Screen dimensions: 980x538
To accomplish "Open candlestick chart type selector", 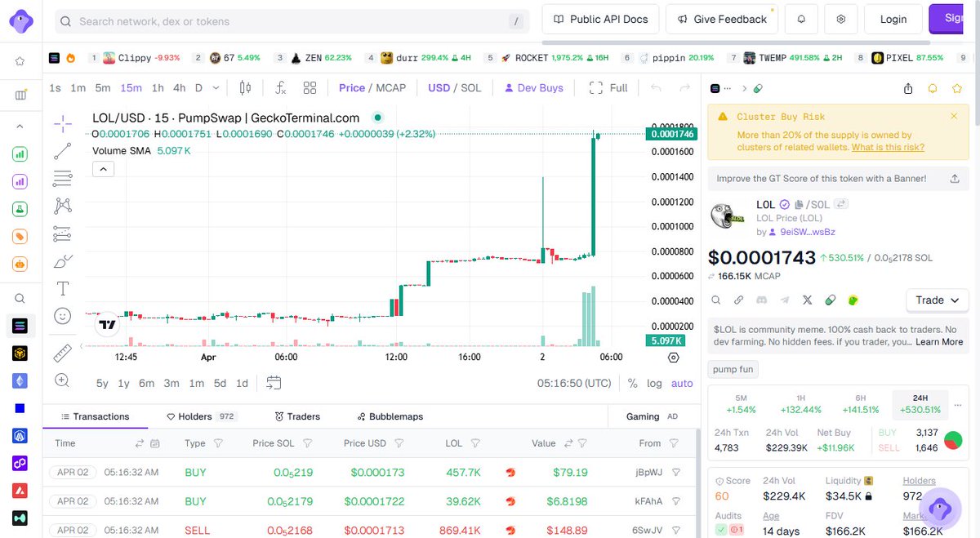I will click(246, 87).
